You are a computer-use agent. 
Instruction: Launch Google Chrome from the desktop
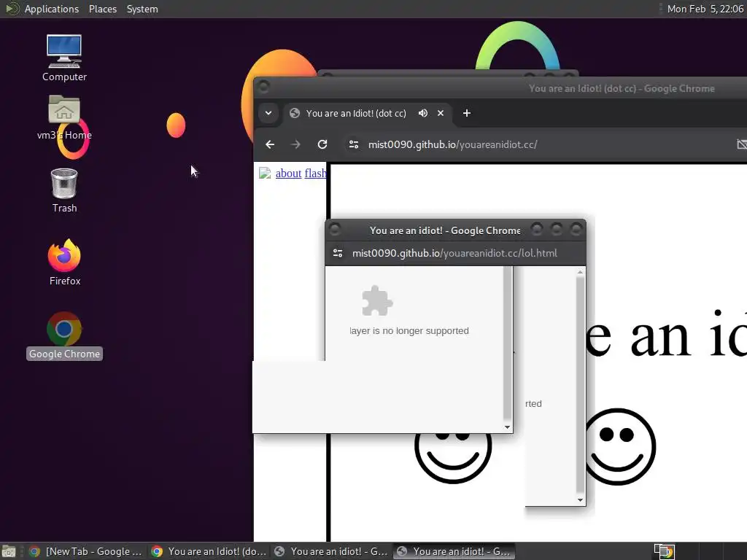[x=64, y=335]
